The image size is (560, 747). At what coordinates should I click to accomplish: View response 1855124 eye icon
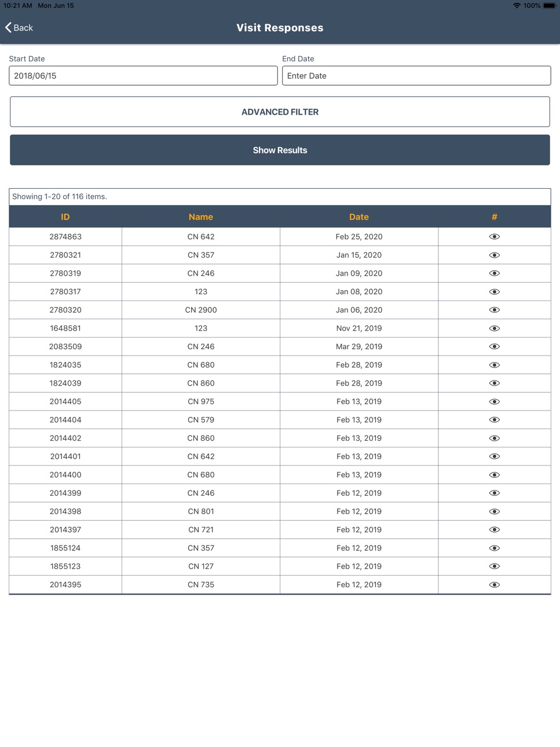tap(494, 548)
